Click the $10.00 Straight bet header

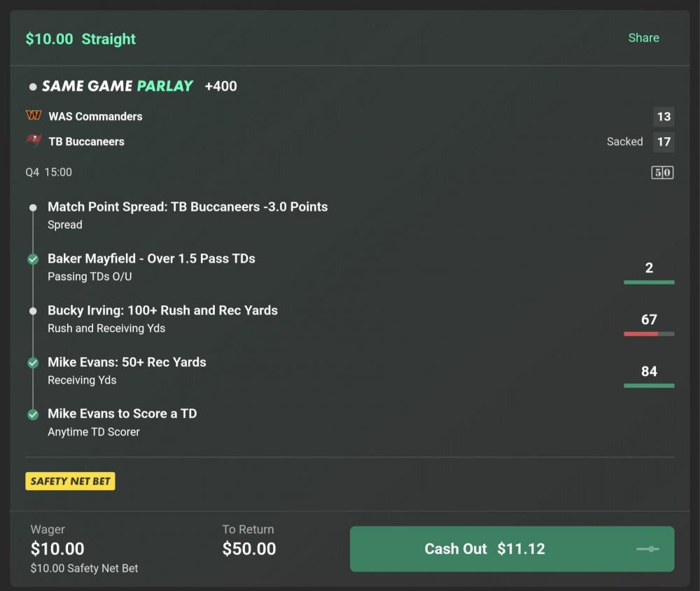80,39
